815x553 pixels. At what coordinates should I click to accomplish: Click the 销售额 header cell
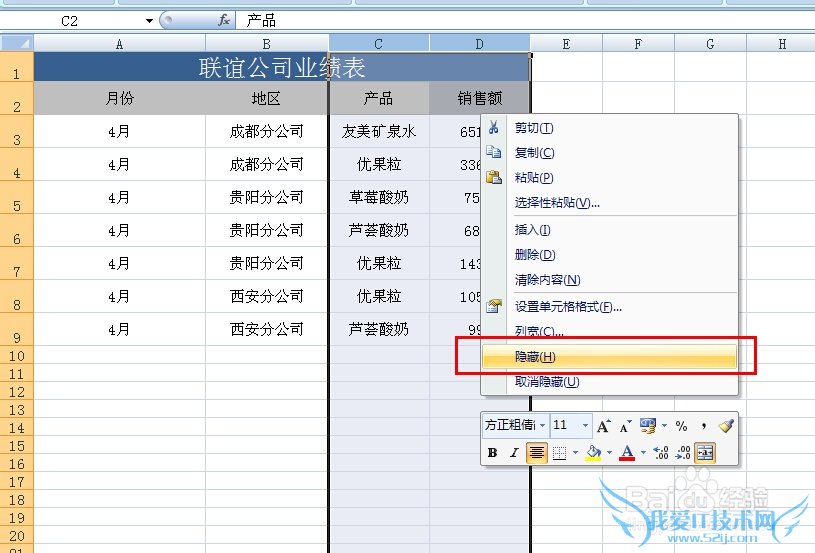click(x=479, y=98)
